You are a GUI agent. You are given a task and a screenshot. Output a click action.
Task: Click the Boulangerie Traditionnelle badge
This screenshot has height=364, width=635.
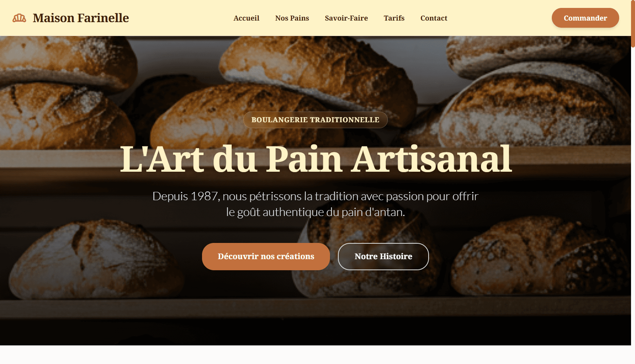coord(315,120)
